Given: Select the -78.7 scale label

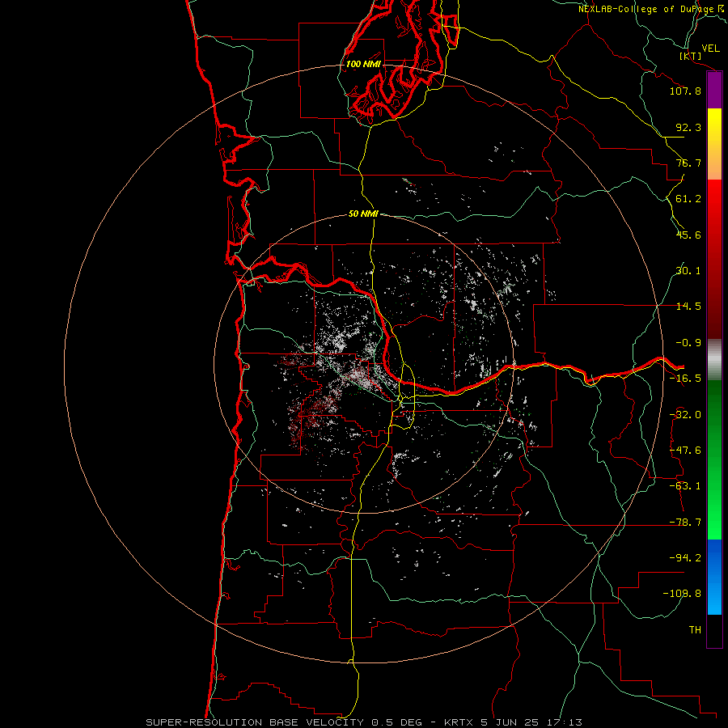Looking at the screenshot, I should [x=685, y=523].
